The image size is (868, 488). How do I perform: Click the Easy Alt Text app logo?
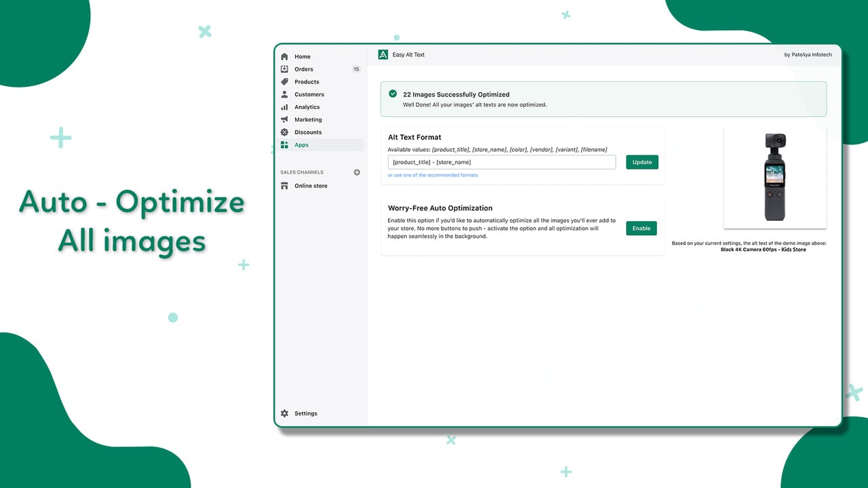point(383,54)
